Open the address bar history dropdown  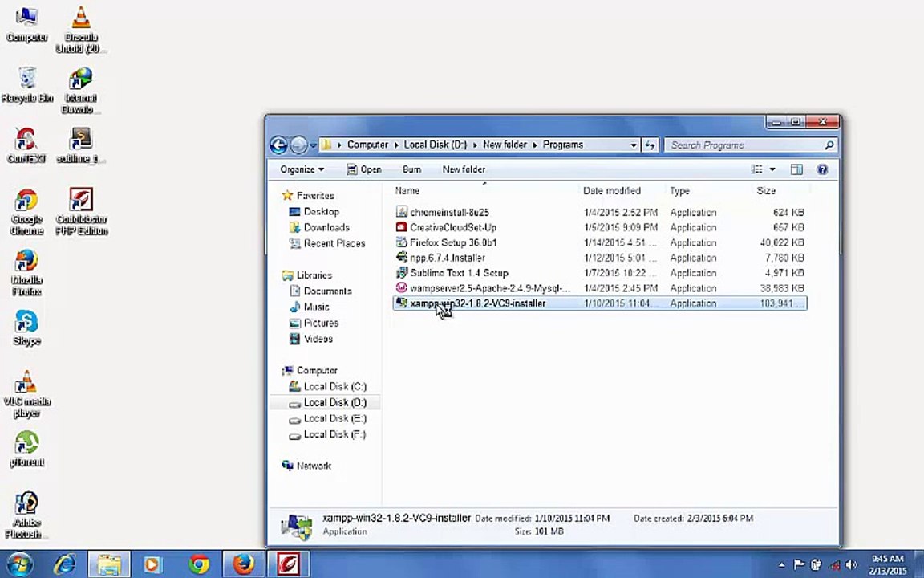point(634,144)
